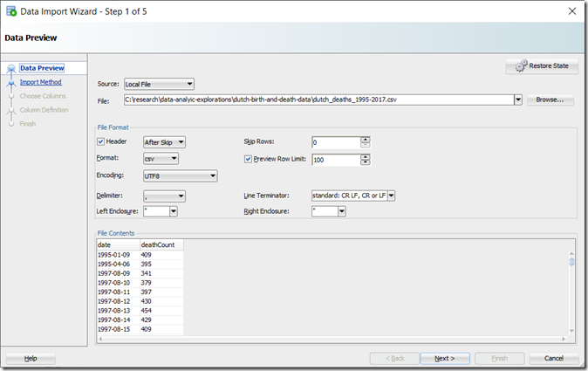This screenshot has height=371, width=588.
Task: Click the Data Preview step node icon
Action: 11,69
